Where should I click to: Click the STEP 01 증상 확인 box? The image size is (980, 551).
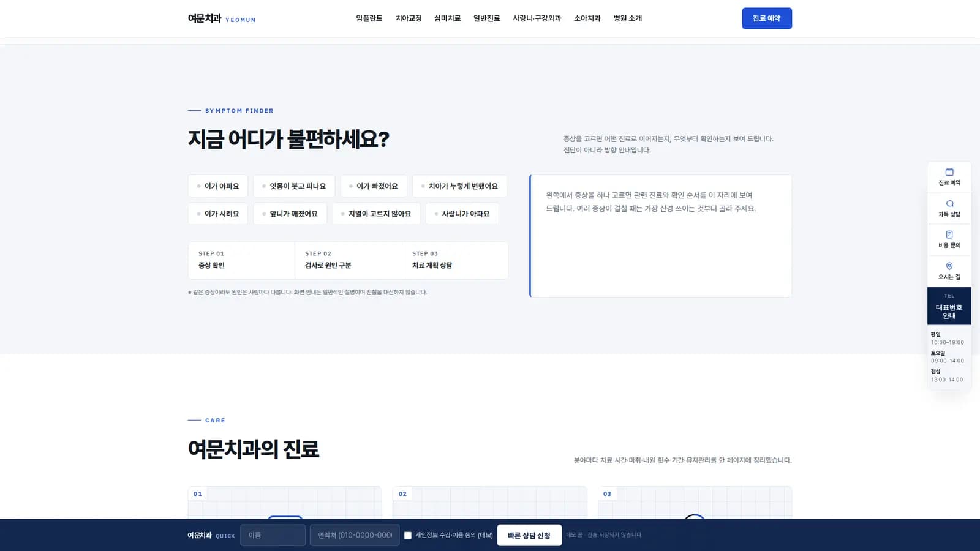[241, 260]
